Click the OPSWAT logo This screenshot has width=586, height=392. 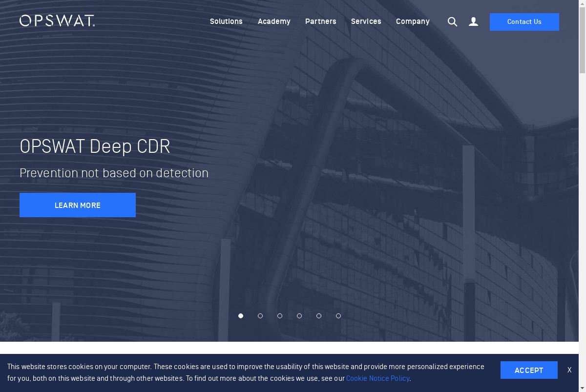pyautogui.click(x=57, y=21)
